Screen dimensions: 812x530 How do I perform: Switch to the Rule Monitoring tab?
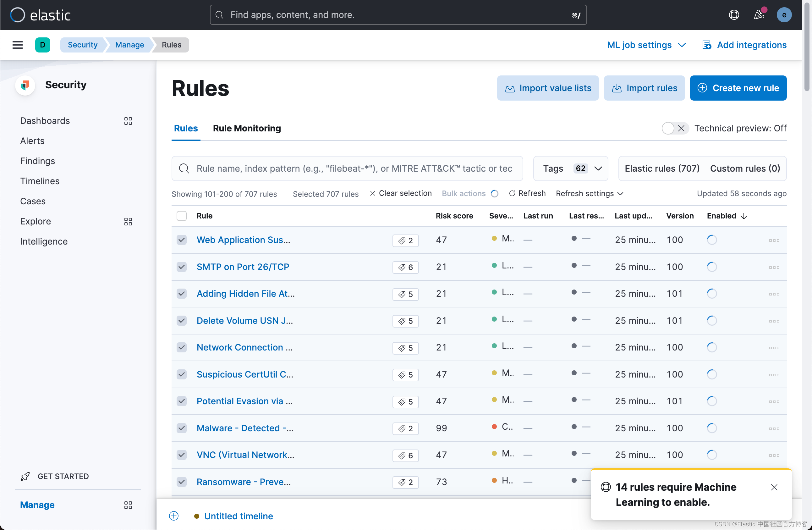point(247,128)
